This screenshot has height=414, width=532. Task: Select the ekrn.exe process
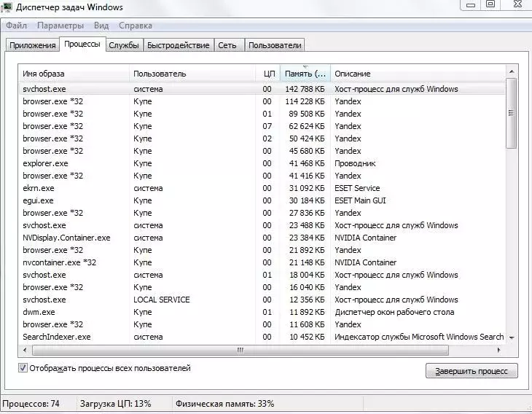click(x=262, y=188)
